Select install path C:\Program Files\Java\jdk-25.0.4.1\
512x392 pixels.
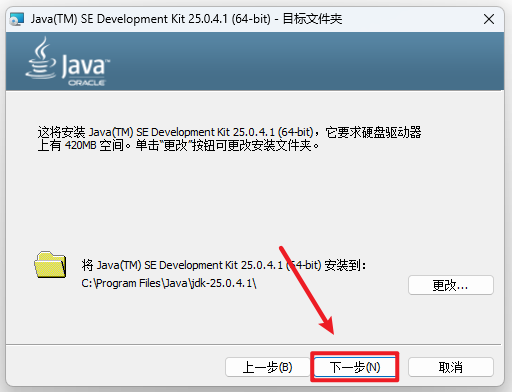[169, 283]
